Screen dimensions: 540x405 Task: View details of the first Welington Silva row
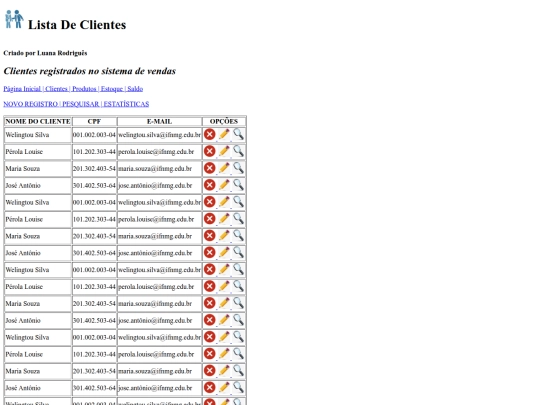238,134
